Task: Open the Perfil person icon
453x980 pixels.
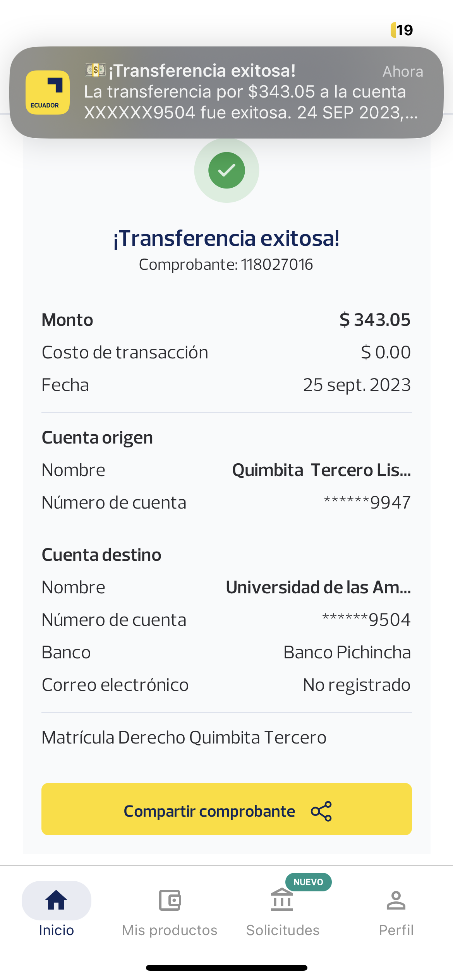Action: (396, 900)
